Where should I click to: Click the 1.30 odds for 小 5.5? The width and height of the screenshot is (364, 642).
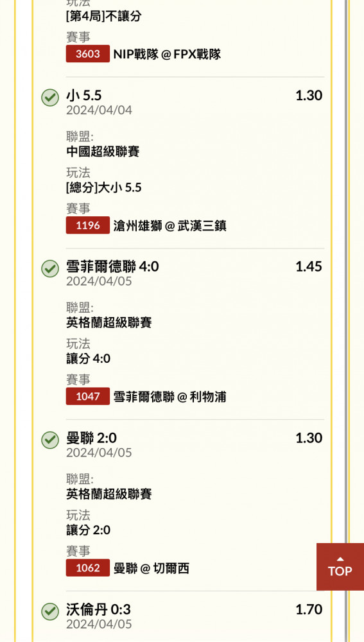[x=309, y=96]
